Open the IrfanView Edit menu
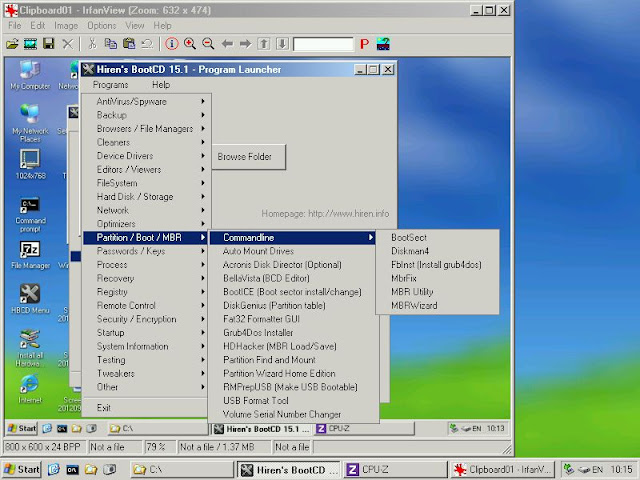 point(38,26)
